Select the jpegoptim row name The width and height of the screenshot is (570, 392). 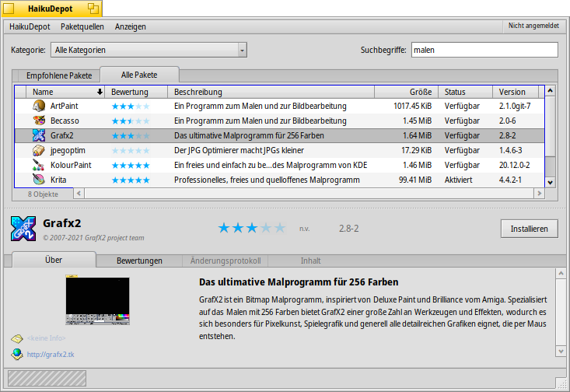coord(68,151)
